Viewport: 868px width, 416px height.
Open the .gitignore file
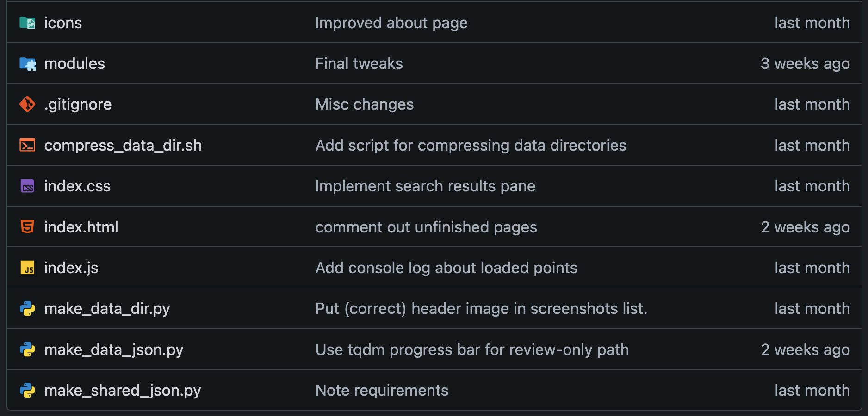(x=78, y=104)
